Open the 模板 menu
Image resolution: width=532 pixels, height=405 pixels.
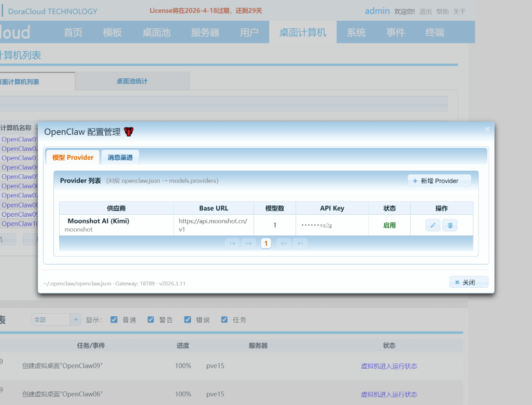pos(113,32)
